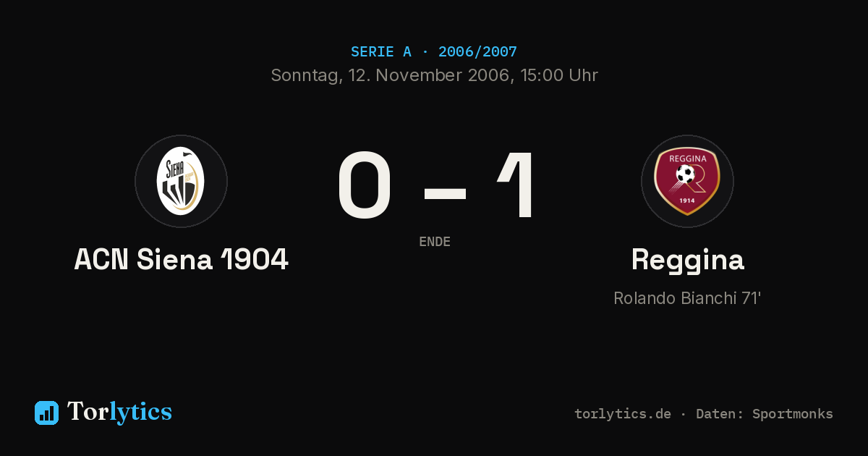Click the match date Sonntag, 12. November 2006
Screen dimensions: 868x456
pyautogui.click(x=390, y=75)
